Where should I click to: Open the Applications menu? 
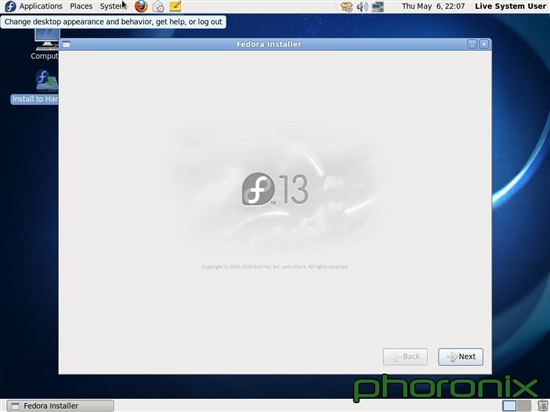coord(41,6)
